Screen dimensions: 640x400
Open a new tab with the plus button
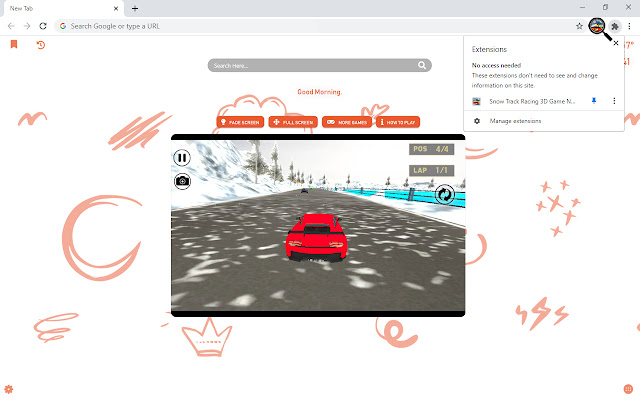tap(135, 8)
